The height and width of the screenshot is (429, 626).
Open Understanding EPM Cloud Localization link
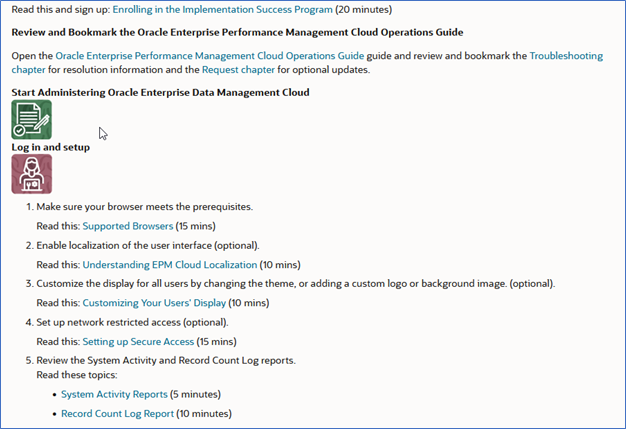pyautogui.click(x=170, y=265)
